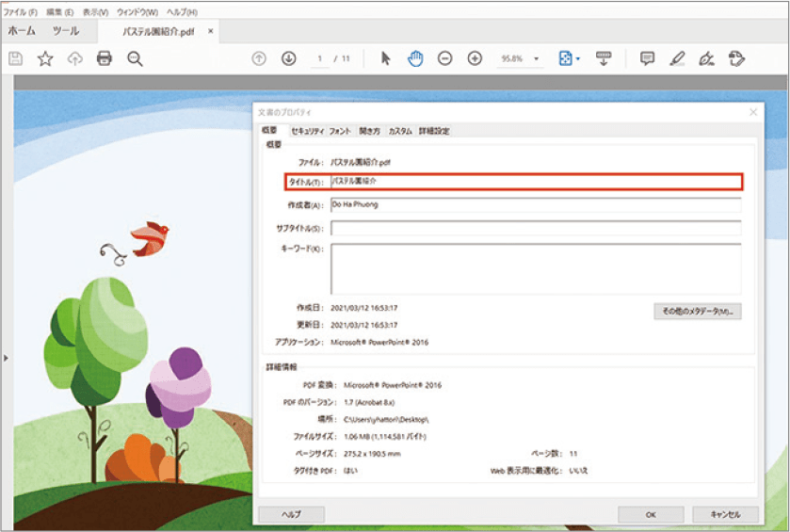790x532 pixels.
Task: Select the highlighter pen tool
Action: coord(677,58)
